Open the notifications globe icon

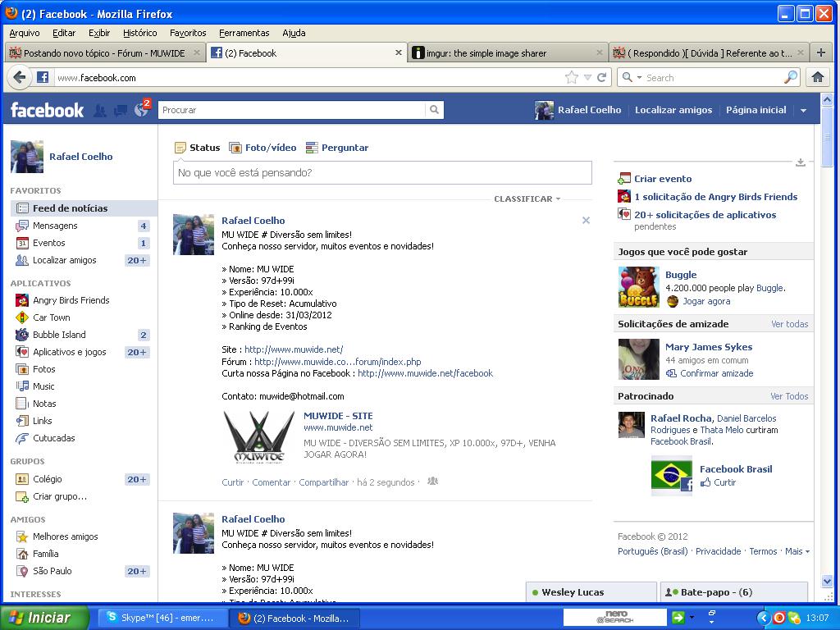point(141,110)
